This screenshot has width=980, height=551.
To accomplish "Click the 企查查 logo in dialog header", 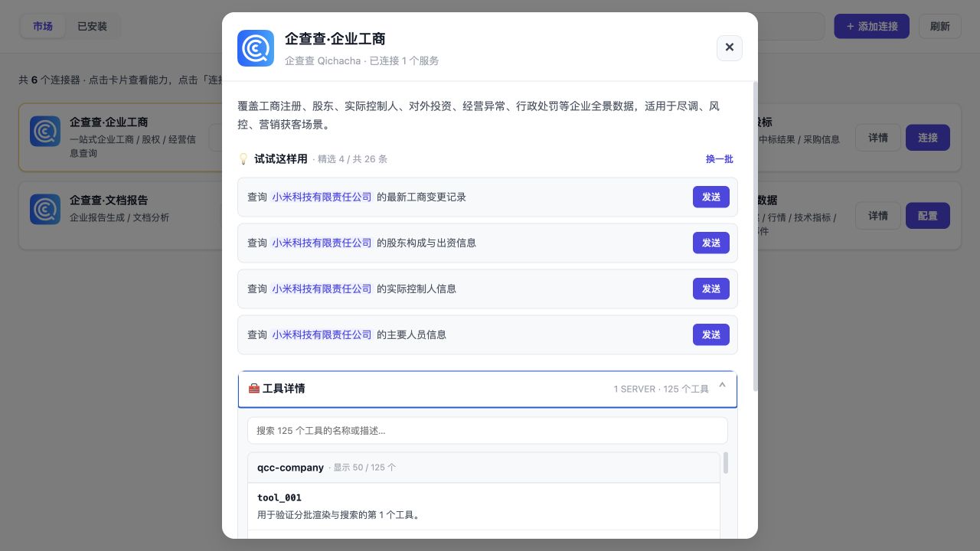I will click(x=256, y=48).
